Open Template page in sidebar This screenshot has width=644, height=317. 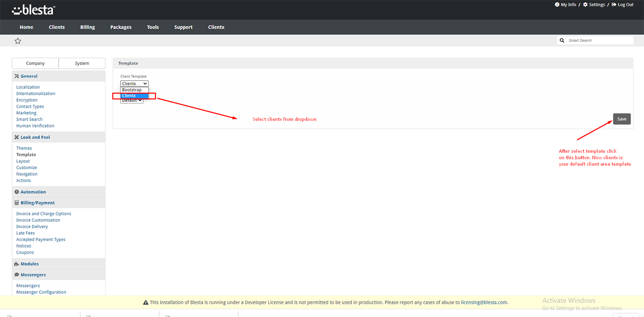click(x=26, y=155)
